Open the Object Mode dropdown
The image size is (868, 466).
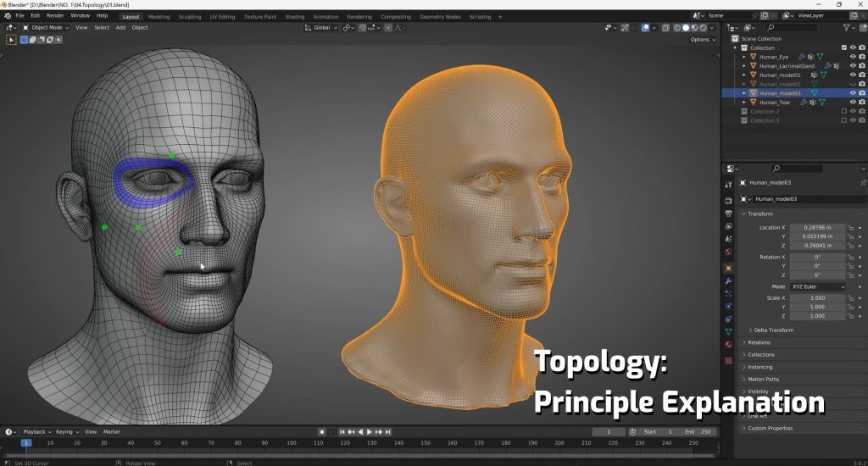[x=46, y=27]
